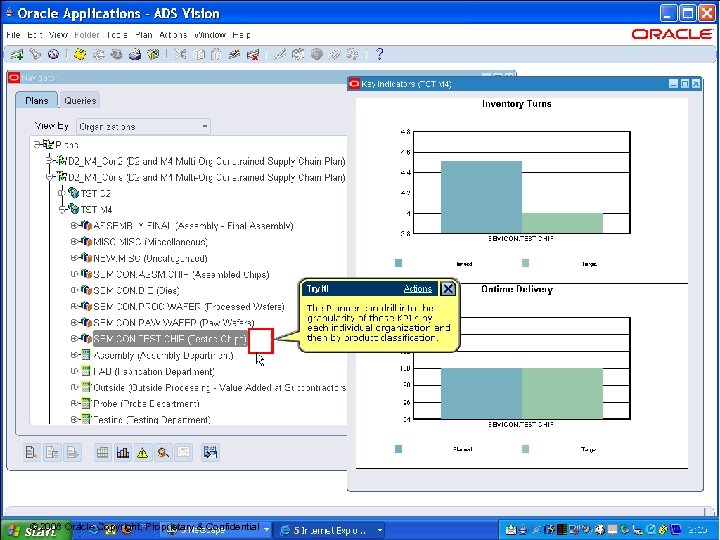Click the blue Planned bar in Inventory Turns chart
This screenshot has width=720, height=540.
click(481, 197)
